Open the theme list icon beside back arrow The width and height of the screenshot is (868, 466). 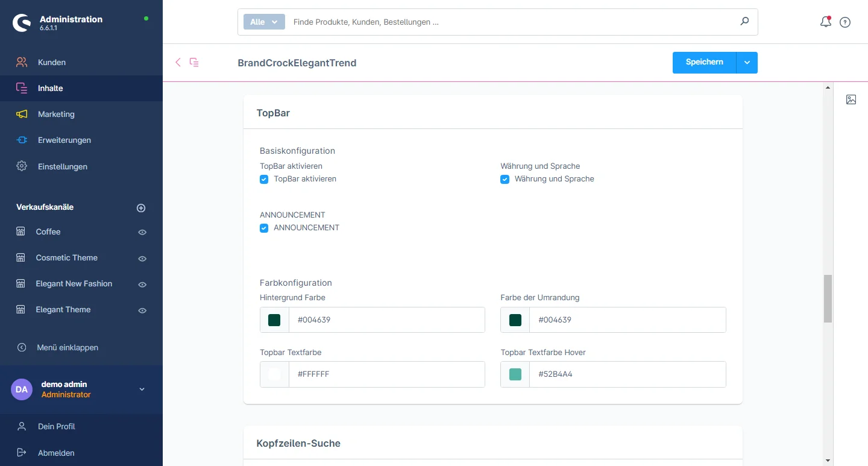point(194,62)
